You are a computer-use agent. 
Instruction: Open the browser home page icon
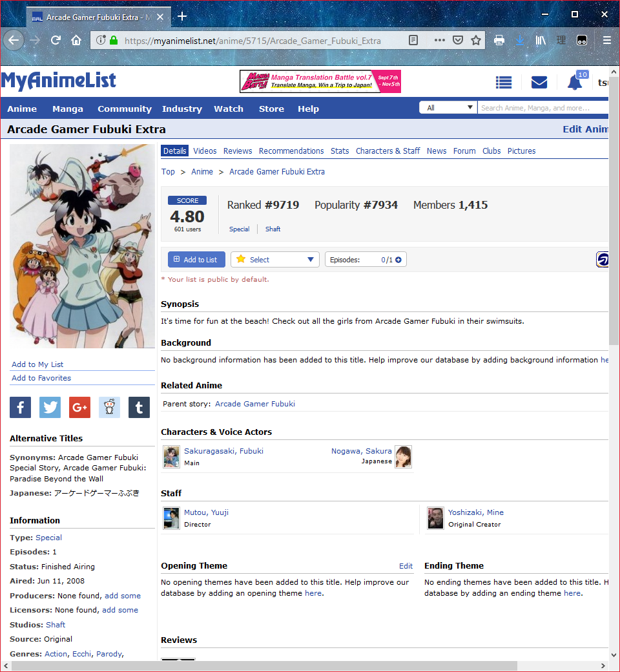click(x=76, y=40)
